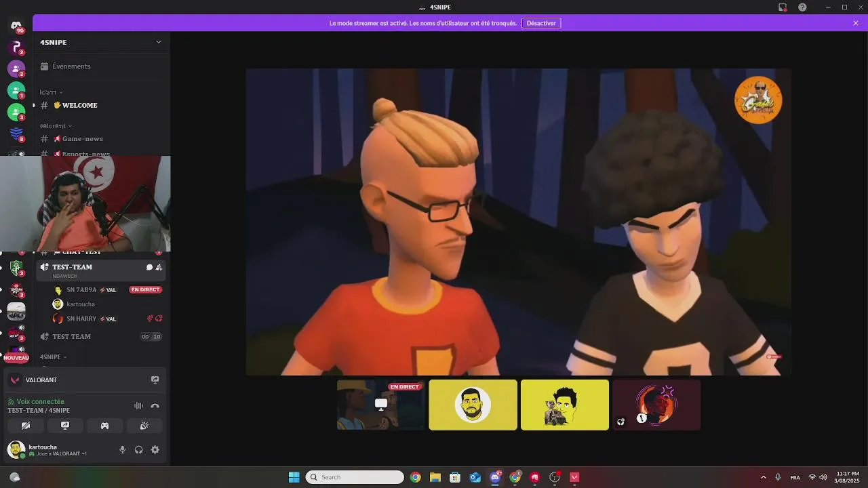This screenshot has width=868, height=488.
Task: Deafen with the headphones icon
Action: pos(139,449)
